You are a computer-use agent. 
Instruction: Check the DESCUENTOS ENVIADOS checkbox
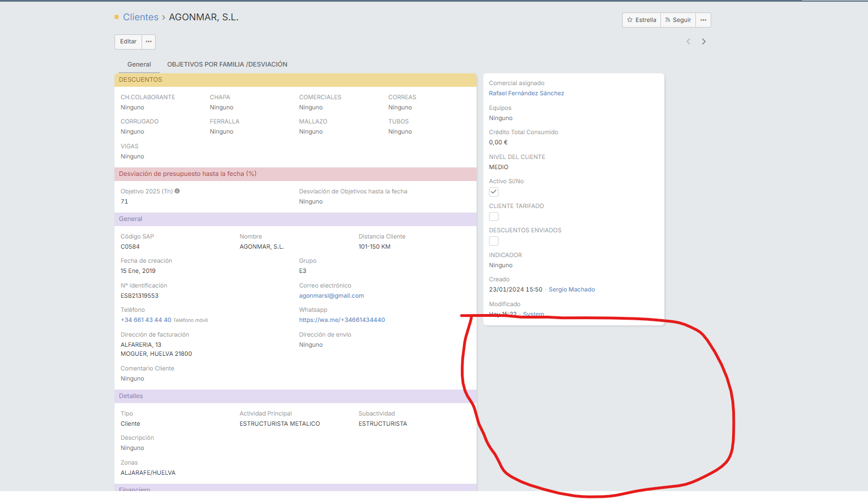(x=494, y=241)
